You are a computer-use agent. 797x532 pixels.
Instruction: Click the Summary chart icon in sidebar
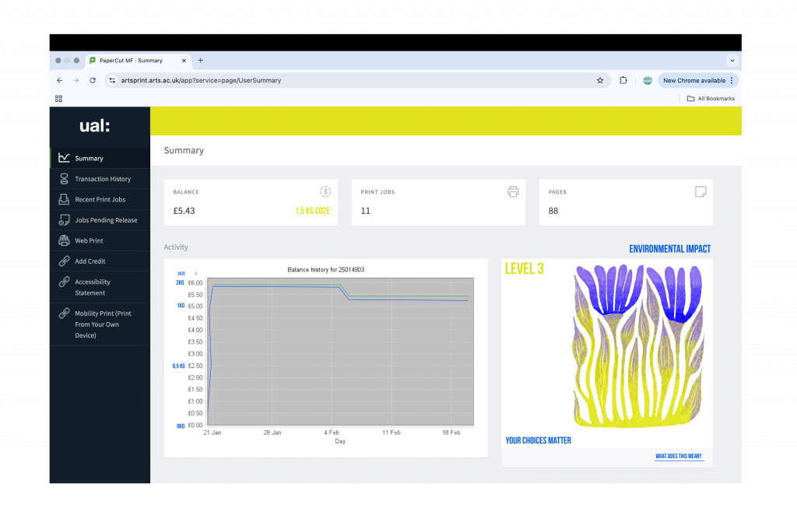[64, 158]
